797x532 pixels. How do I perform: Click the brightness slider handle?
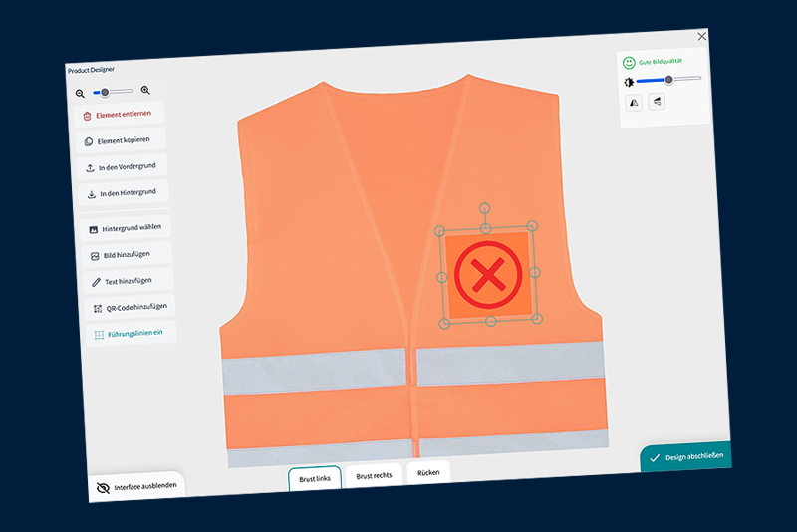668,79
